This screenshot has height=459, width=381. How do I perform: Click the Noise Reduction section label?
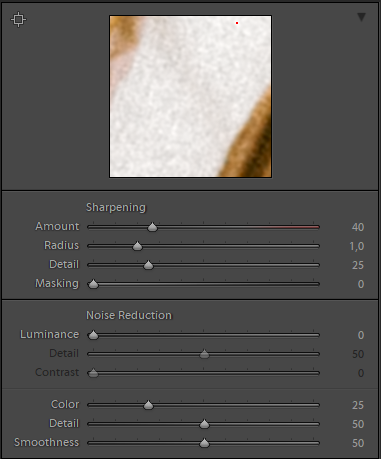(x=129, y=315)
